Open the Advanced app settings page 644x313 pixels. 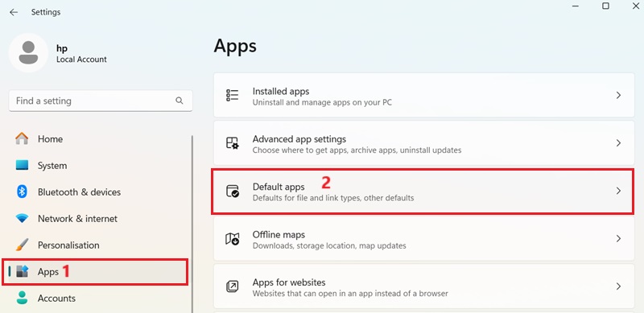pyautogui.click(x=424, y=143)
